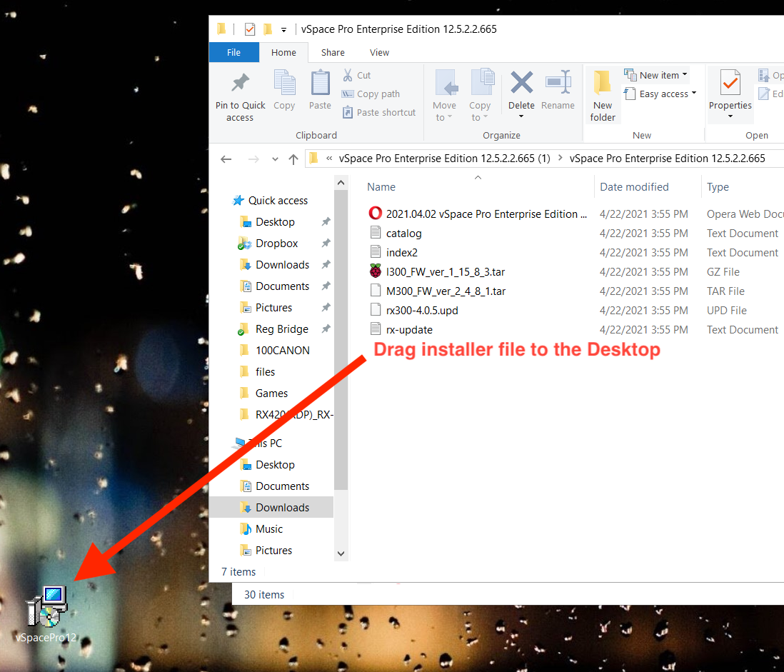
Task: Click the red Delete X icon
Action: 521,83
